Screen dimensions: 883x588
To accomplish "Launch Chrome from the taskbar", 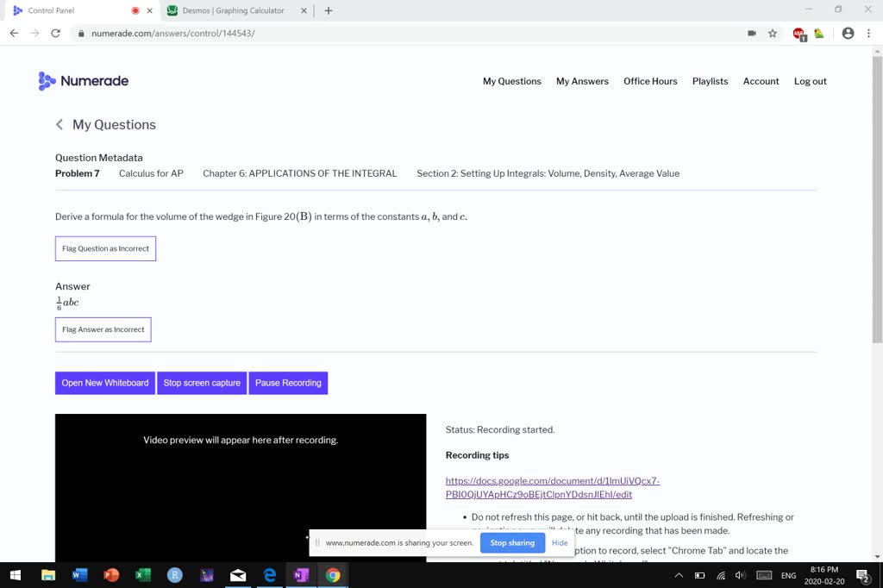I will (332, 575).
